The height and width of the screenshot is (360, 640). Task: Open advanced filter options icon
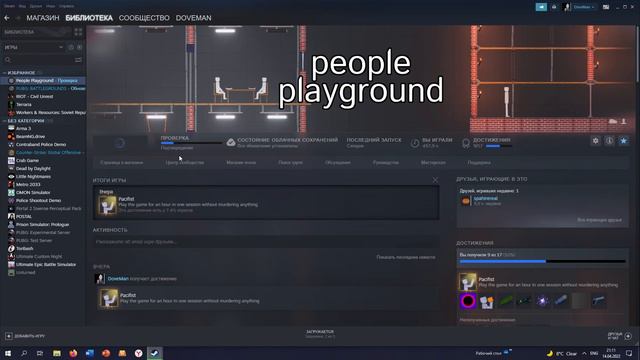pyautogui.click(x=78, y=60)
